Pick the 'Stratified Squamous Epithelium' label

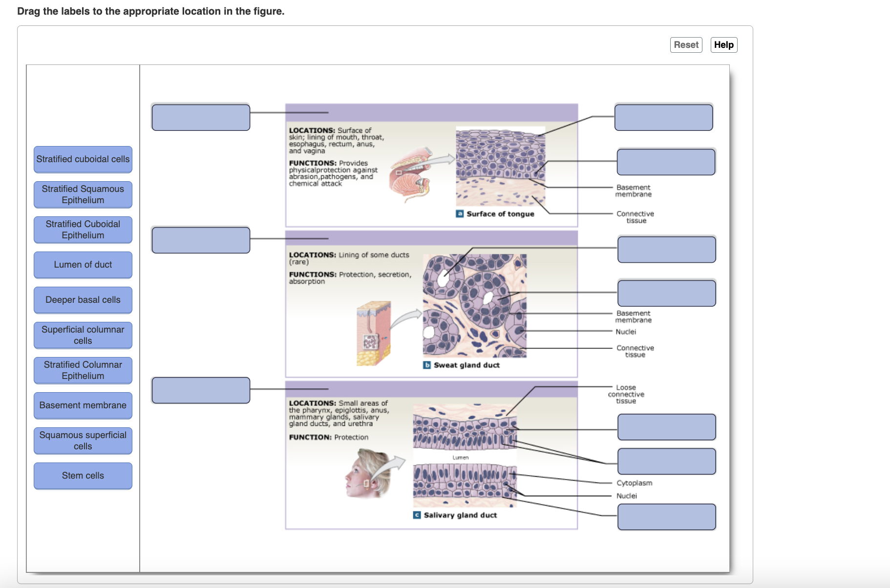(83, 194)
